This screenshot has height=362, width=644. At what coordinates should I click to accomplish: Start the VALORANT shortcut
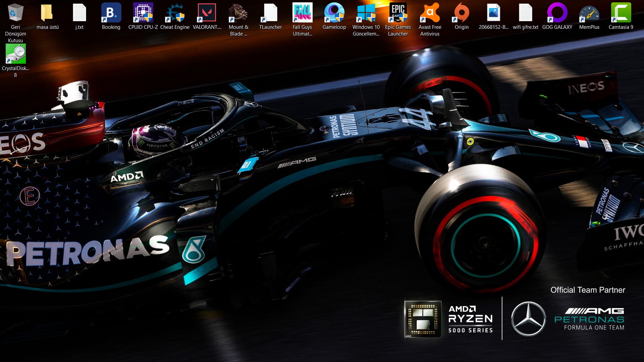(207, 16)
